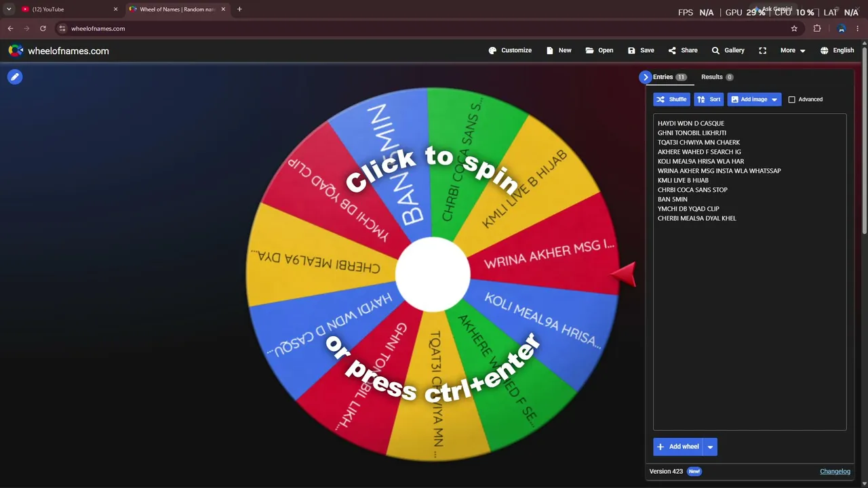Click entry text 'KOLI MEAL9A HRISA WLA HAR'

(x=701, y=161)
